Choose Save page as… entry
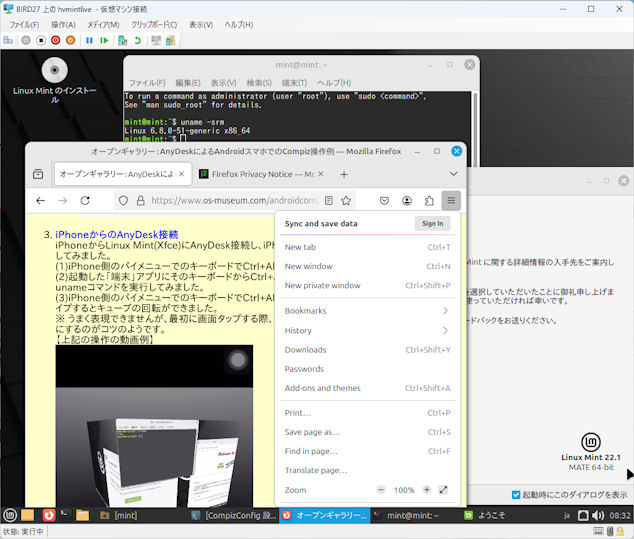 (367, 432)
